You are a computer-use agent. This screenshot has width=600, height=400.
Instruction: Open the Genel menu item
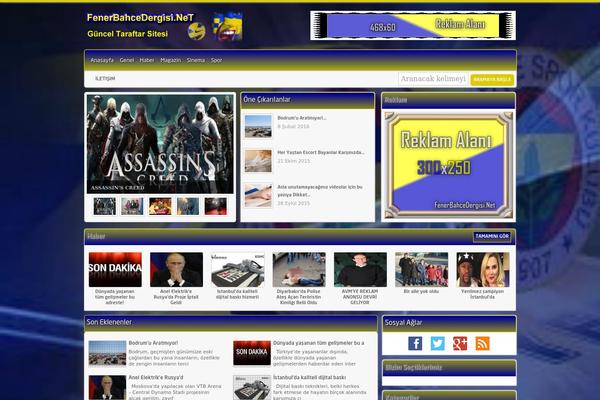click(127, 60)
